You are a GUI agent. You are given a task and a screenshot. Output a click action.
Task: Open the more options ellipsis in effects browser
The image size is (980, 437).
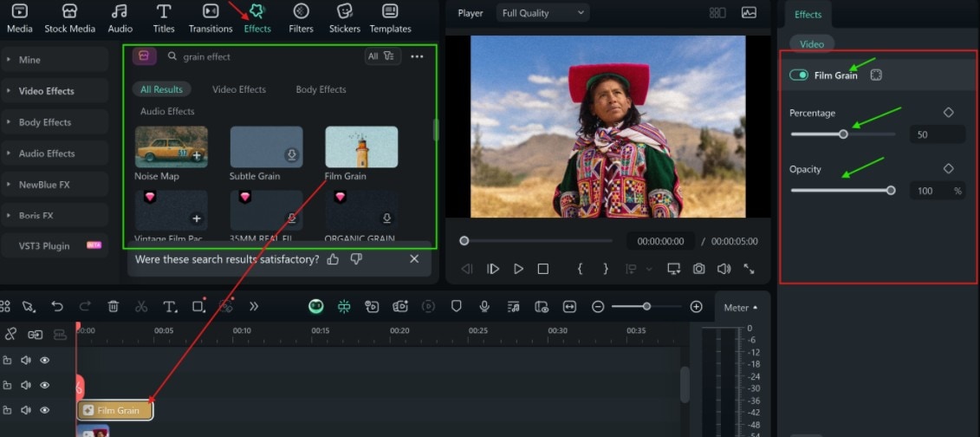coord(417,56)
